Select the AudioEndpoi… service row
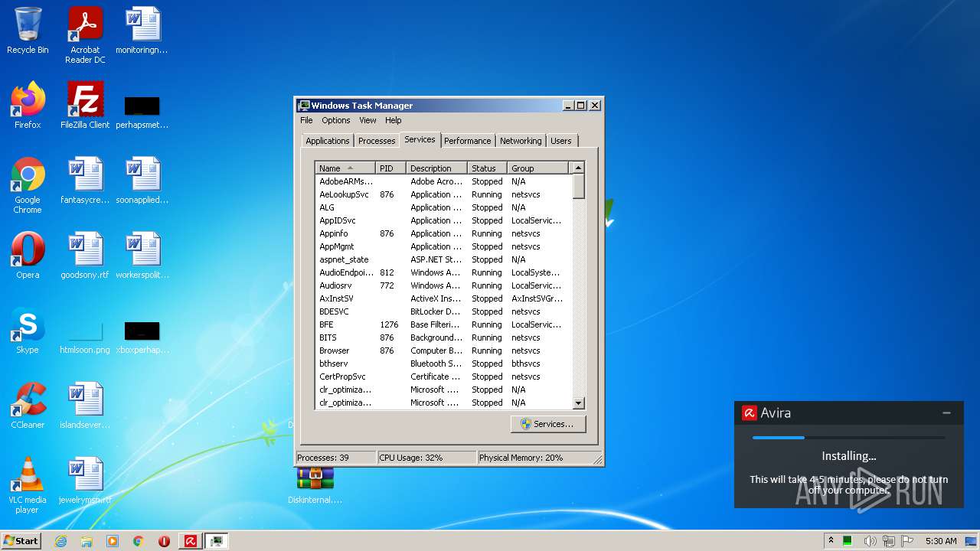Image resolution: width=980 pixels, height=551 pixels. point(443,272)
